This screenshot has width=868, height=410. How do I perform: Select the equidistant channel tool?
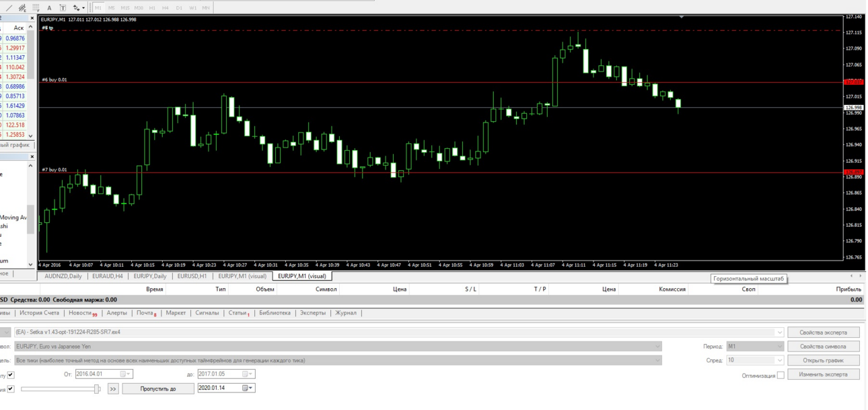(22, 8)
